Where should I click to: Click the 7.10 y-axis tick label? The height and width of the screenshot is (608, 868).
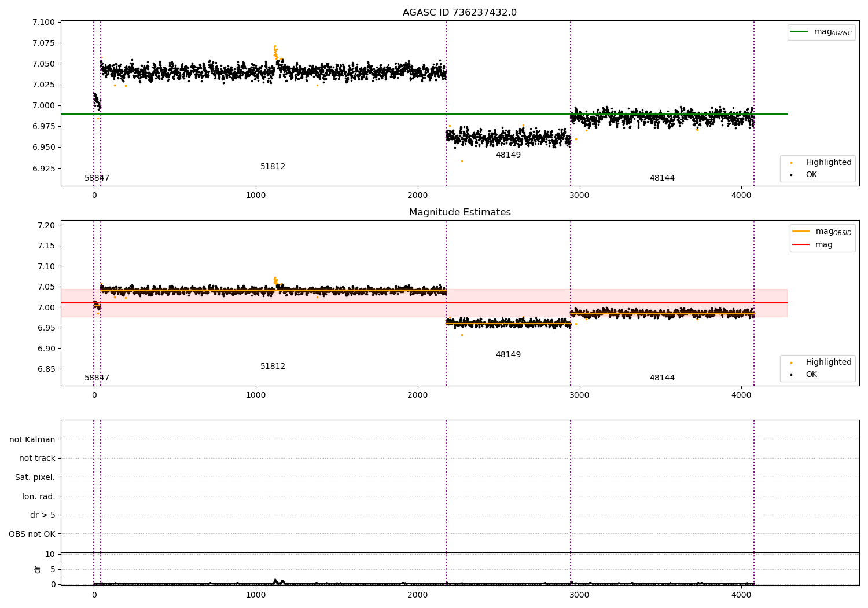[46, 266]
